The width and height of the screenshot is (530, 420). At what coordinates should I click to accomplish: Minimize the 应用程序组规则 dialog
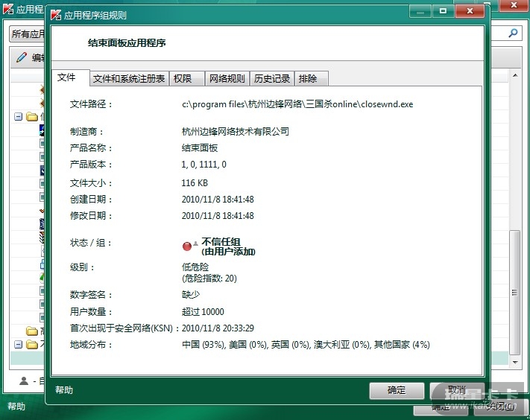(420, 11)
